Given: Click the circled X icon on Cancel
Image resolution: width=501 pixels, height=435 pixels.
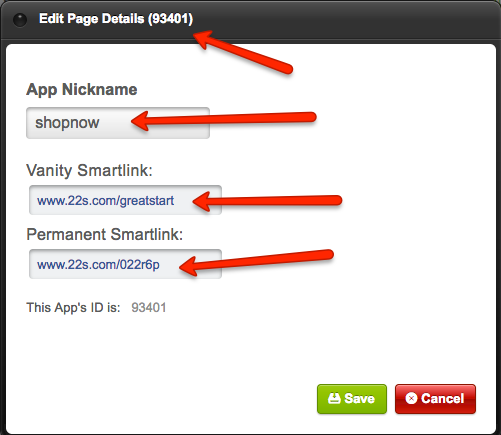Looking at the screenshot, I should click(x=411, y=398).
